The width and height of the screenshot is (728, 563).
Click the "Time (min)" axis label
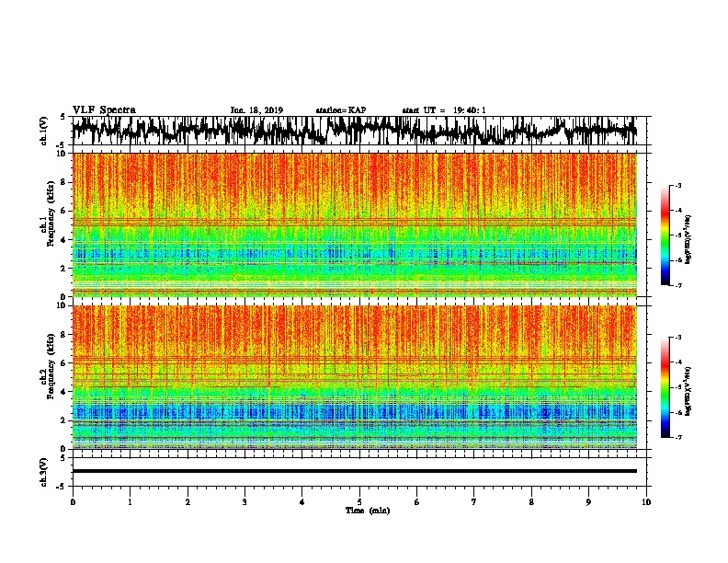coord(368,511)
